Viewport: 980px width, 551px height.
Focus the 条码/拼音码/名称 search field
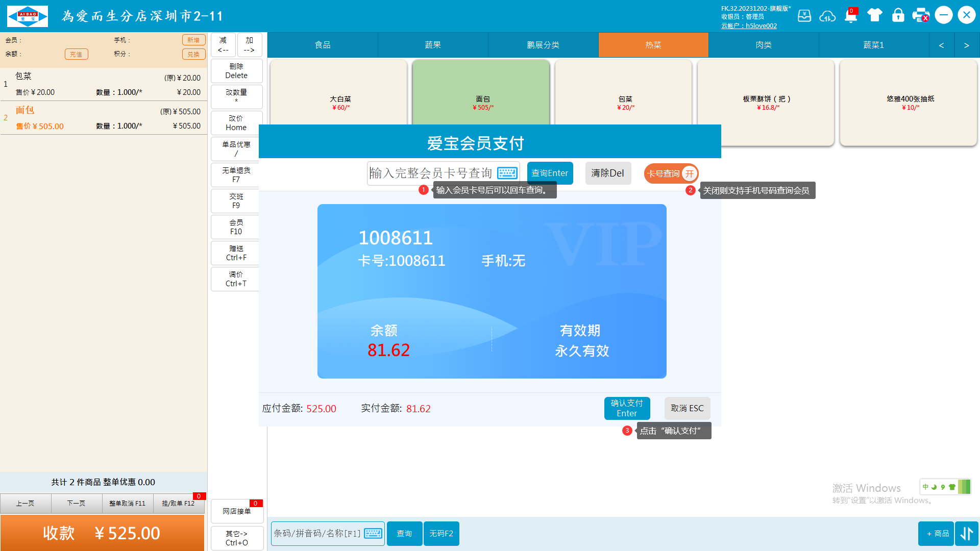328,534
